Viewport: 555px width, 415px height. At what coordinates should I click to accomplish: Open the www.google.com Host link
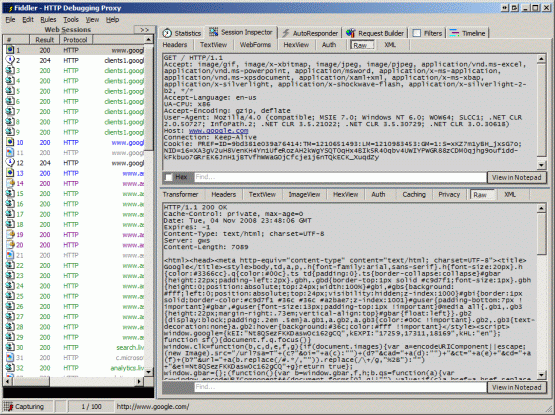coord(218,131)
